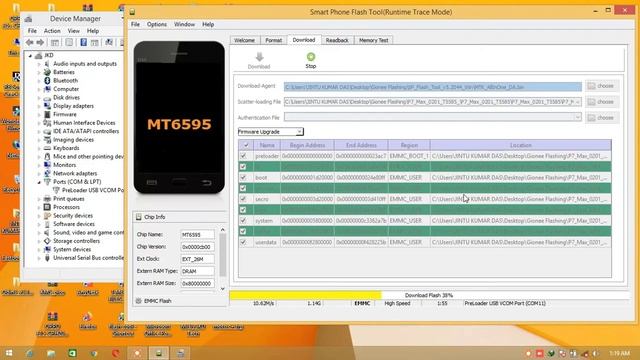Open the Firmware Upgrade mode dropdown
The height and width of the screenshot is (360, 640).
click(300, 132)
